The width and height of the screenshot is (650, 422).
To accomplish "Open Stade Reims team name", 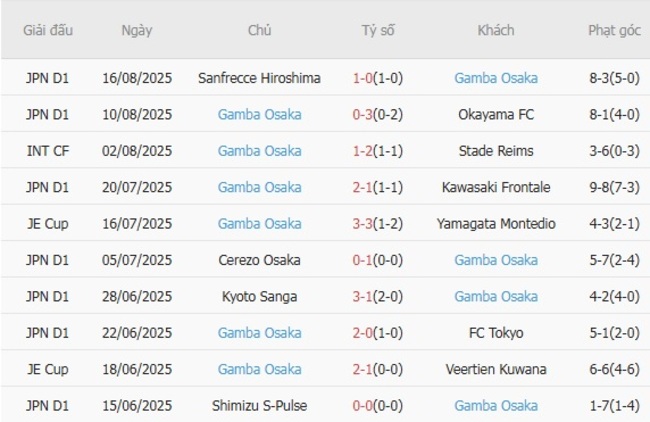I will click(495, 151).
